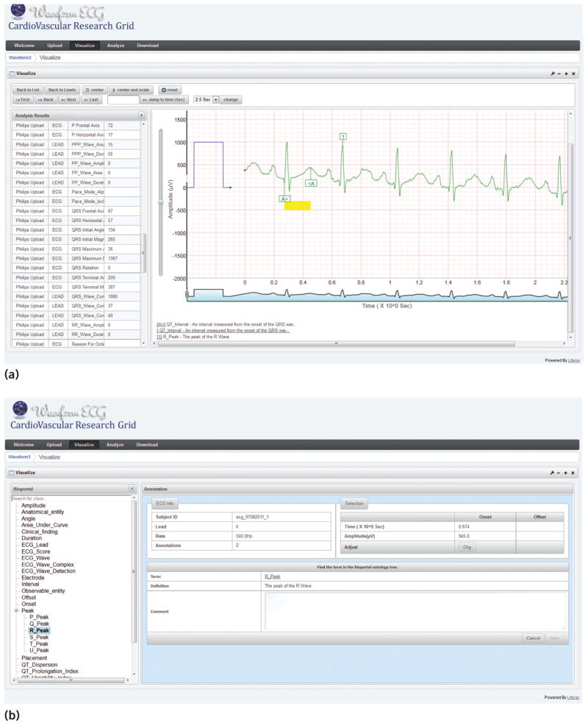Click annotation marker '1' on R peak

(343, 137)
